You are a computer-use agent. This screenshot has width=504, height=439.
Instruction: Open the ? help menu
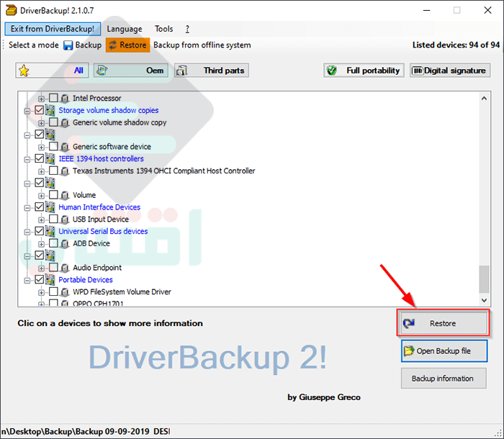pyautogui.click(x=187, y=29)
